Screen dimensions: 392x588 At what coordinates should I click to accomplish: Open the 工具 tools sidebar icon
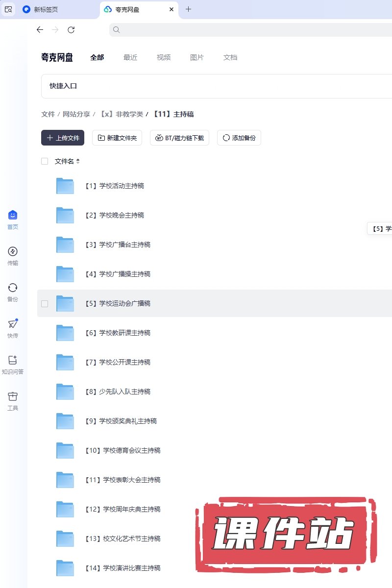[13, 397]
